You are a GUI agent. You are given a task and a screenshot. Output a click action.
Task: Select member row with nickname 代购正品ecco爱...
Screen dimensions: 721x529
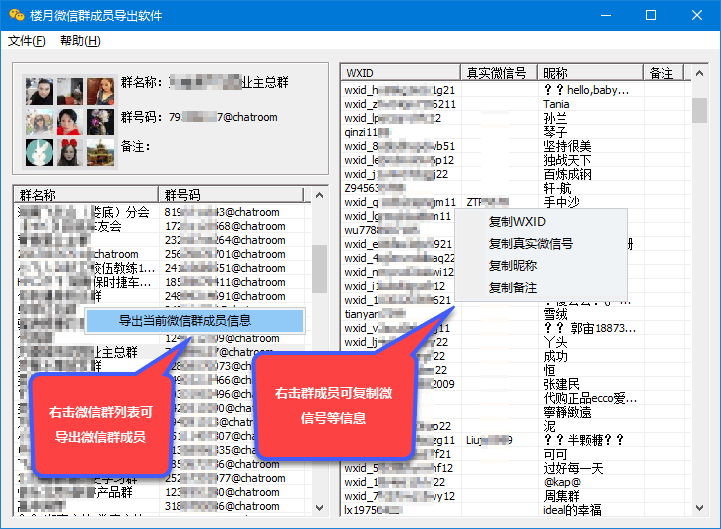click(x=516, y=398)
